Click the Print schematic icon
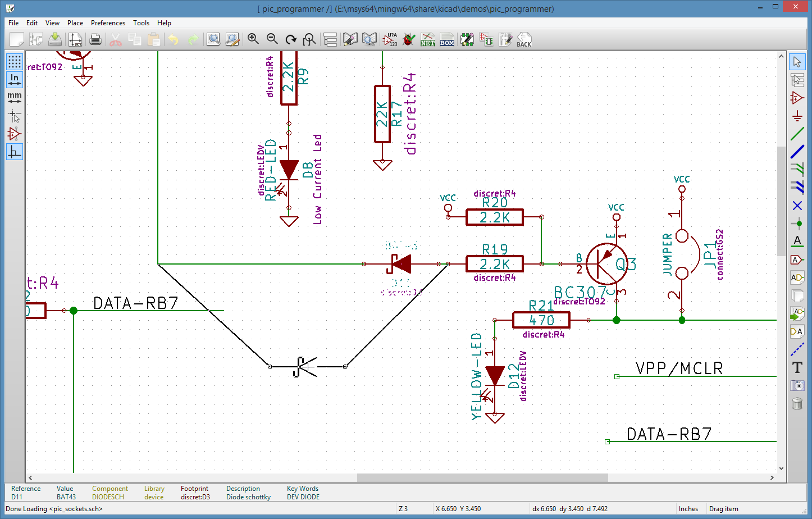 95,39
